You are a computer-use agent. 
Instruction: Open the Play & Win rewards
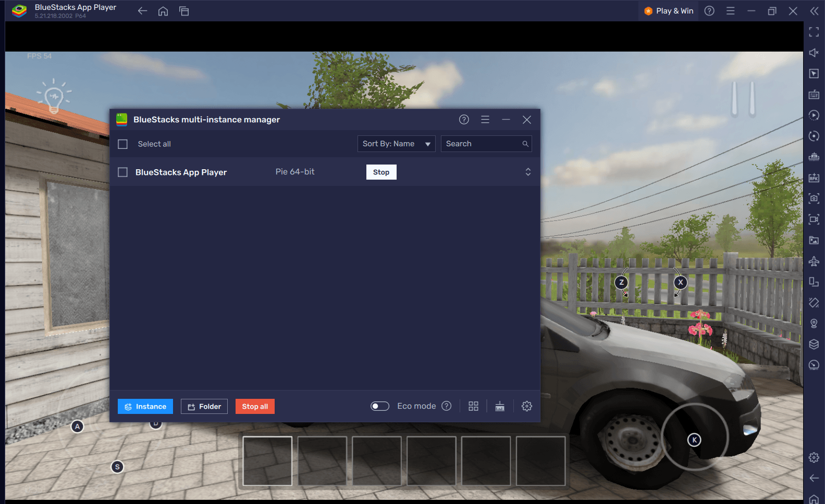point(669,11)
